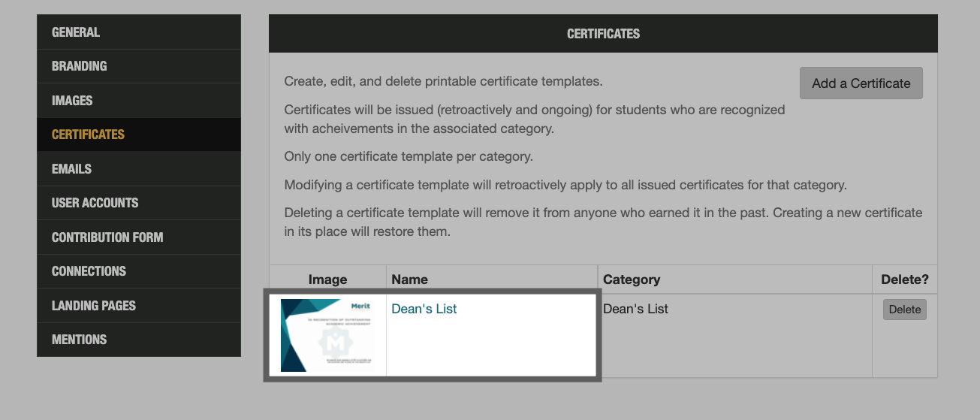Click the Certificates sidebar item
The image size is (980, 420).
click(88, 134)
